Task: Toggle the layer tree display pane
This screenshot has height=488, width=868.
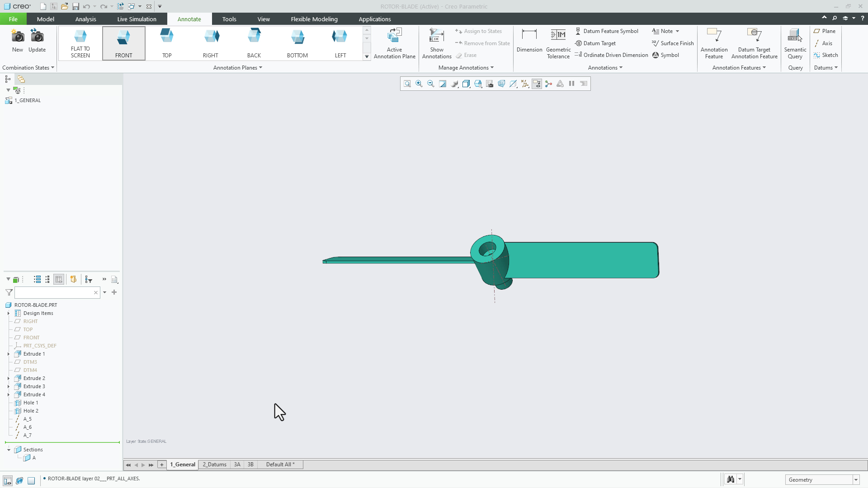Action: 20,79
